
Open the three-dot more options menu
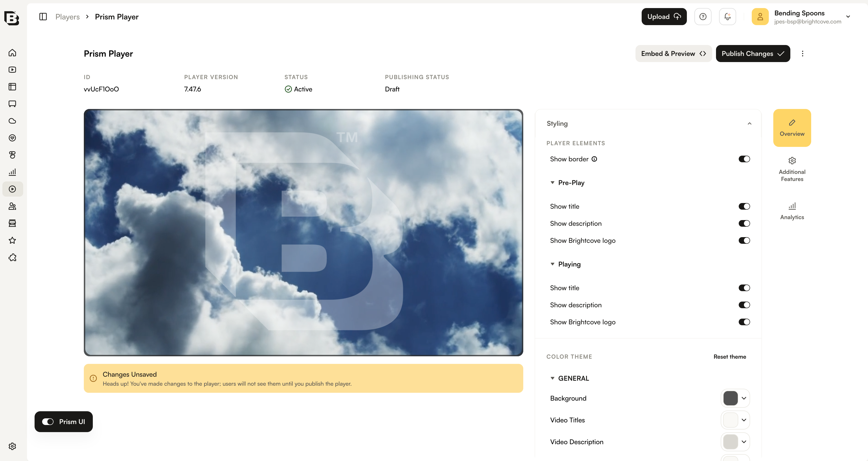[x=803, y=54]
